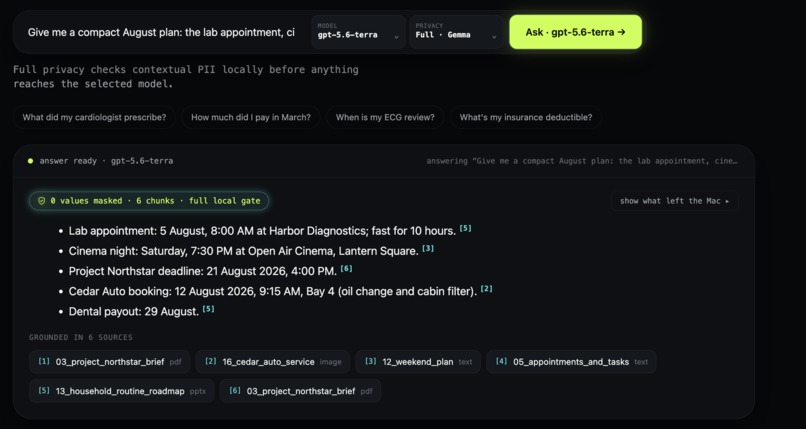The height and width of the screenshot is (429, 806).
Task: Open the Privacy Full · Gemma dropdown
Action: tap(456, 32)
